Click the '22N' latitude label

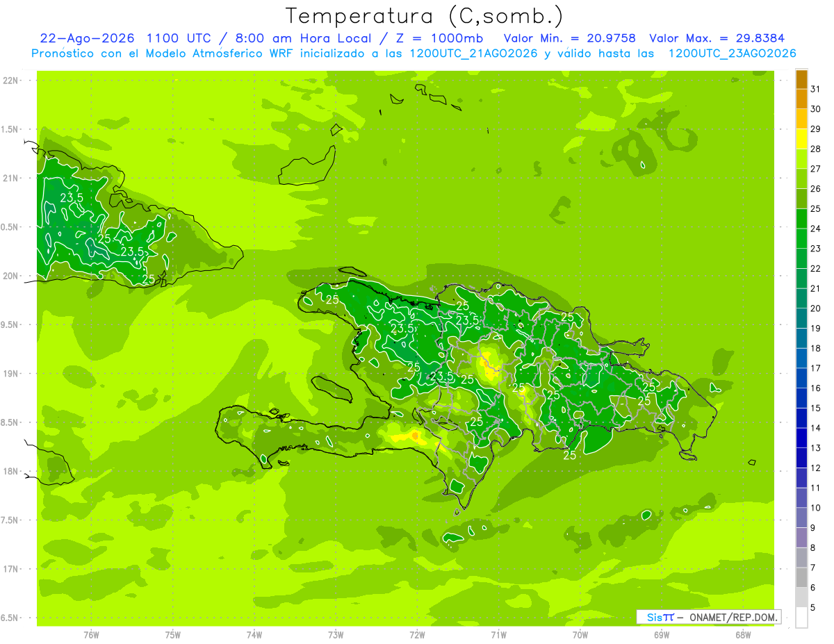coord(10,81)
